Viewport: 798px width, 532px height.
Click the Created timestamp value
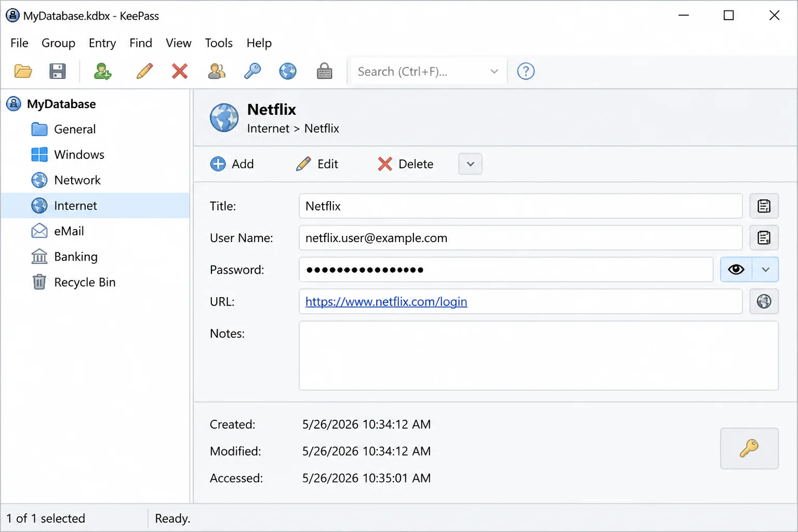pos(366,424)
